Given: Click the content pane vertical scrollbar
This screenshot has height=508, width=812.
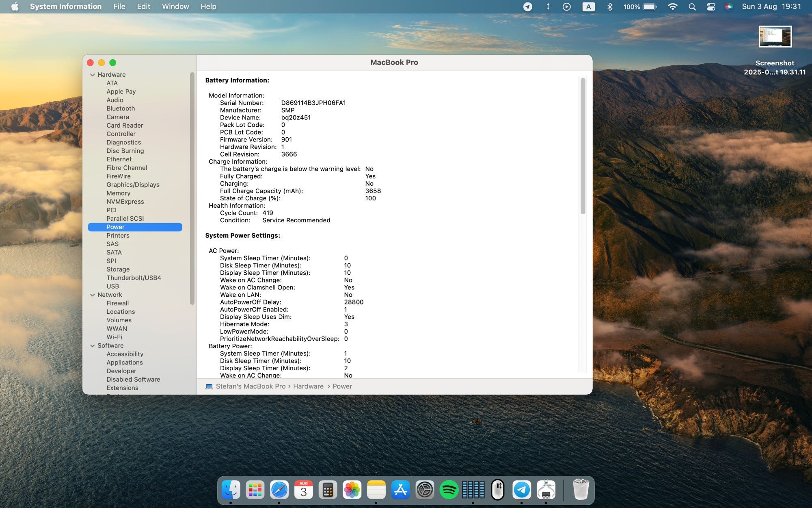Looking at the screenshot, I should [583, 146].
